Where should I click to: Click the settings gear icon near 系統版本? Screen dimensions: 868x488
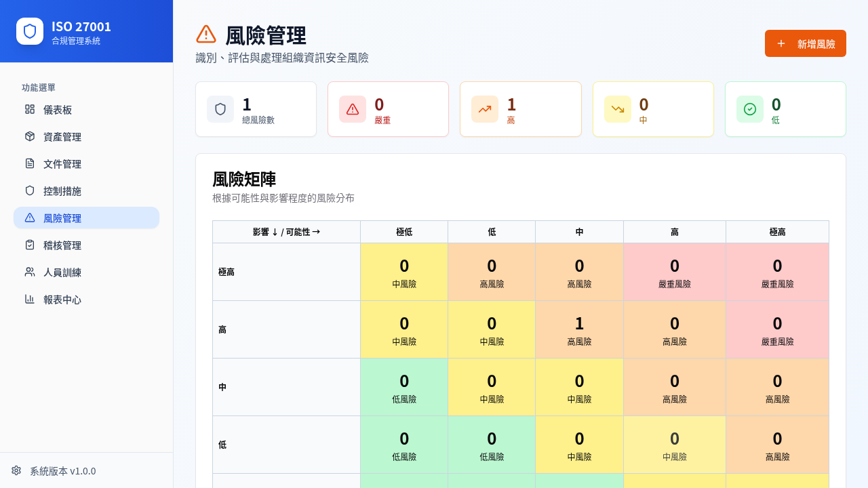pyautogui.click(x=16, y=470)
